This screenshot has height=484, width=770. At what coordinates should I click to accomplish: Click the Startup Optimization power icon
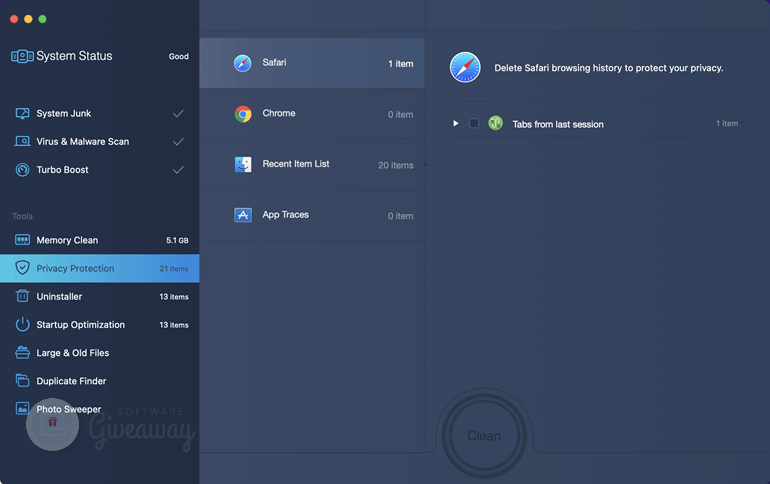(22, 324)
